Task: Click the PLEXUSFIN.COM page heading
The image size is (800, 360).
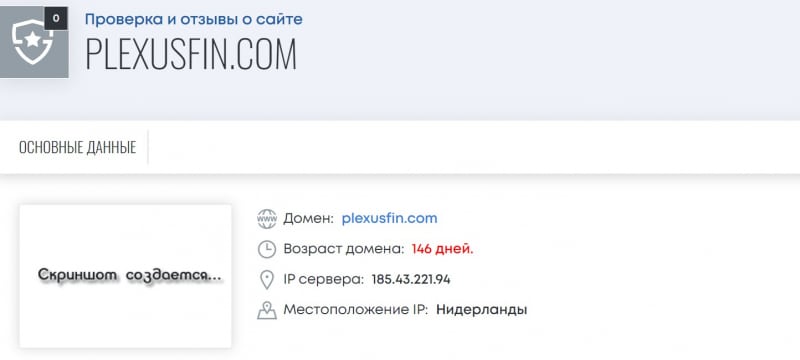Action: pyautogui.click(x=191, y=54)
